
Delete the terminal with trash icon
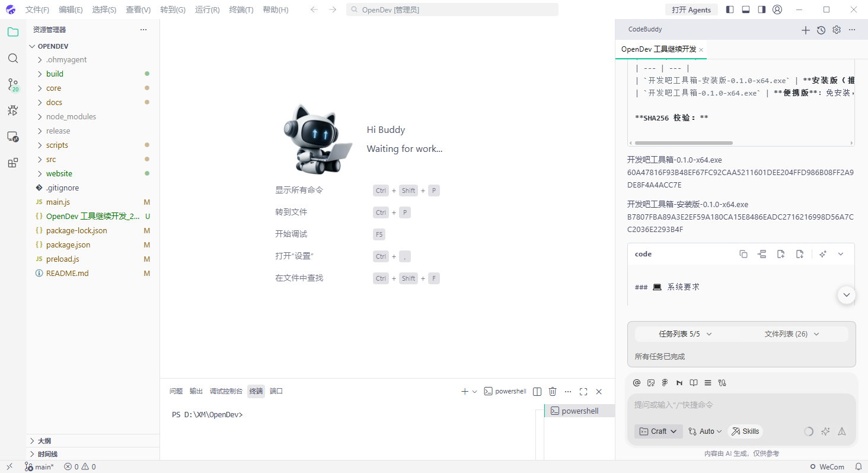point(553,392)
